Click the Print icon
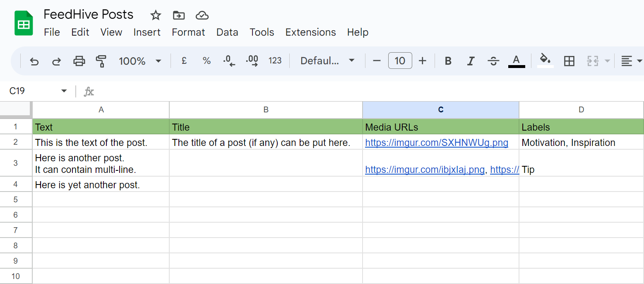This screenshot has width=644, height=284. pos(79,61)
